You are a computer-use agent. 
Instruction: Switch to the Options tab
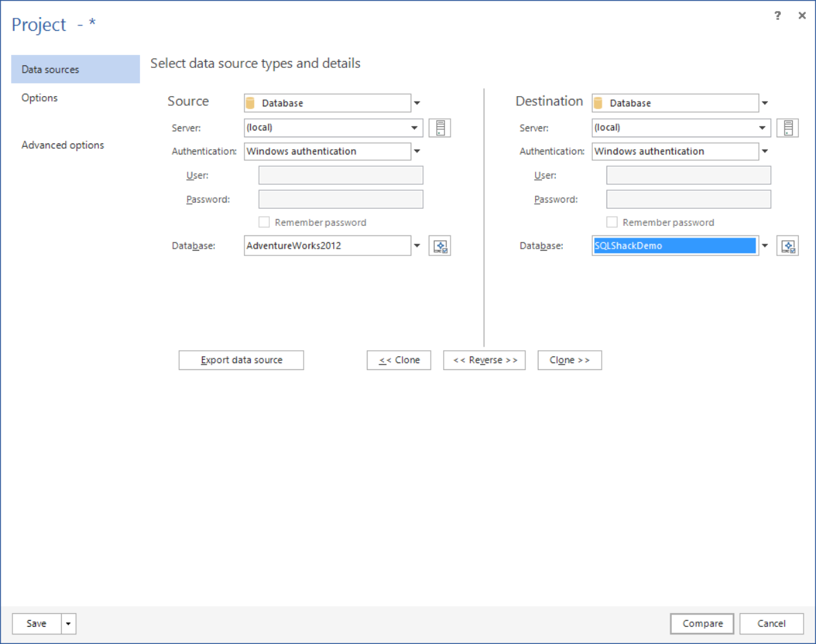pyautogui.click(x=40, y=97)
